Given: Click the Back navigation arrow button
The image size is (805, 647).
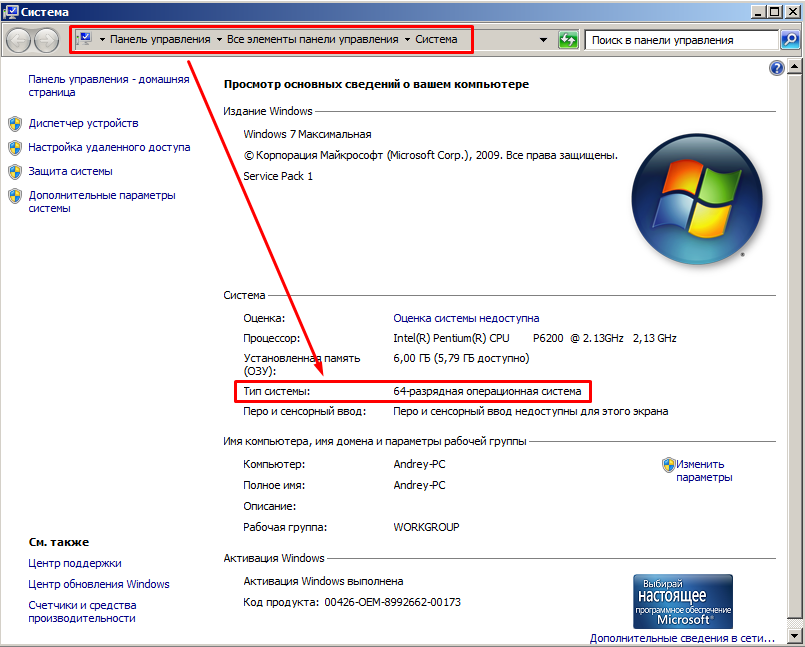Looking at the screenshot, I should pos(19,40).
